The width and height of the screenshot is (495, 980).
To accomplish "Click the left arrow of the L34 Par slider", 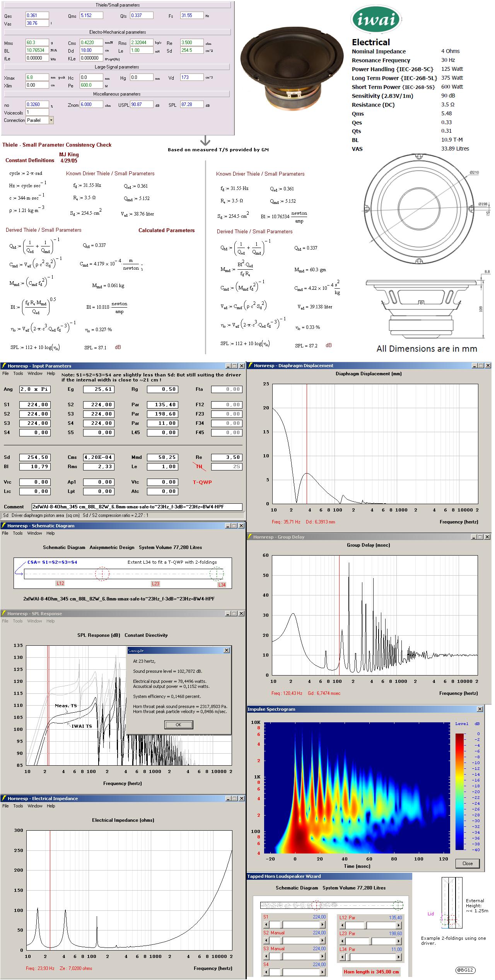I will click(x=342, y=957).
